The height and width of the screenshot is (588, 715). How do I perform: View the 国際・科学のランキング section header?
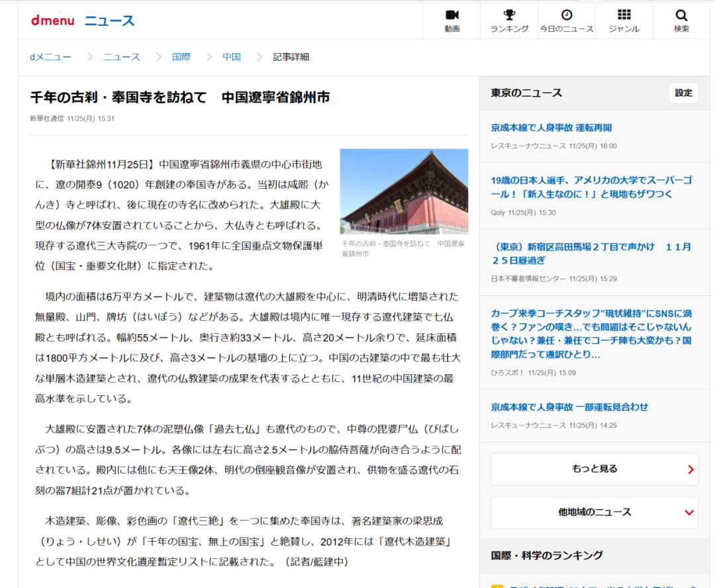[x=546, y=556]
